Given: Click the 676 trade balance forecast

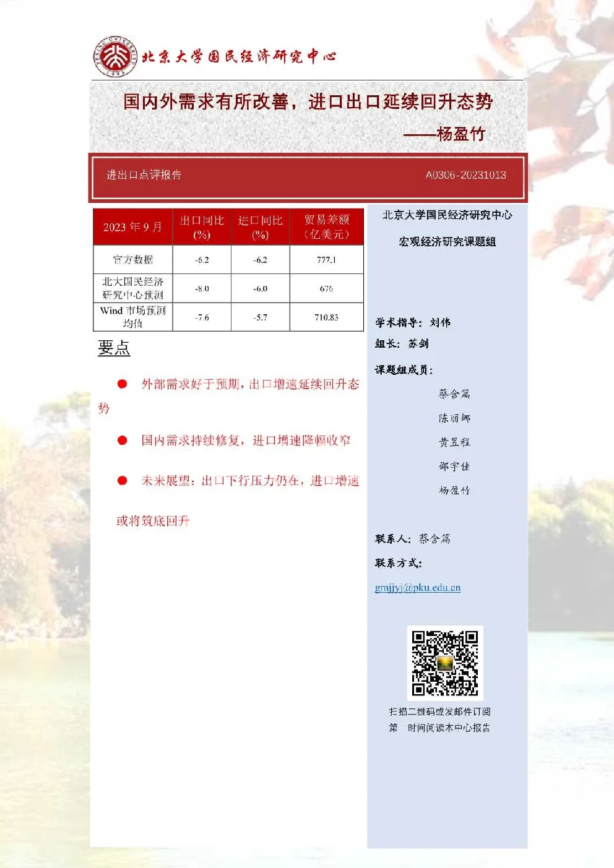Looking at the screenshot, I should coord(327,289).
